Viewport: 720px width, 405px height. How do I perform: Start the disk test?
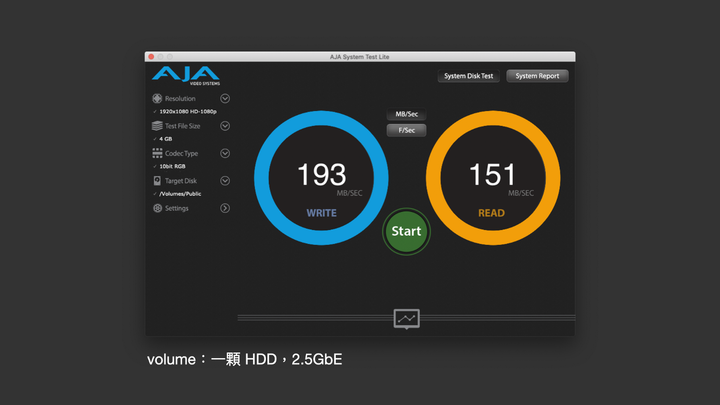[406, 231]
